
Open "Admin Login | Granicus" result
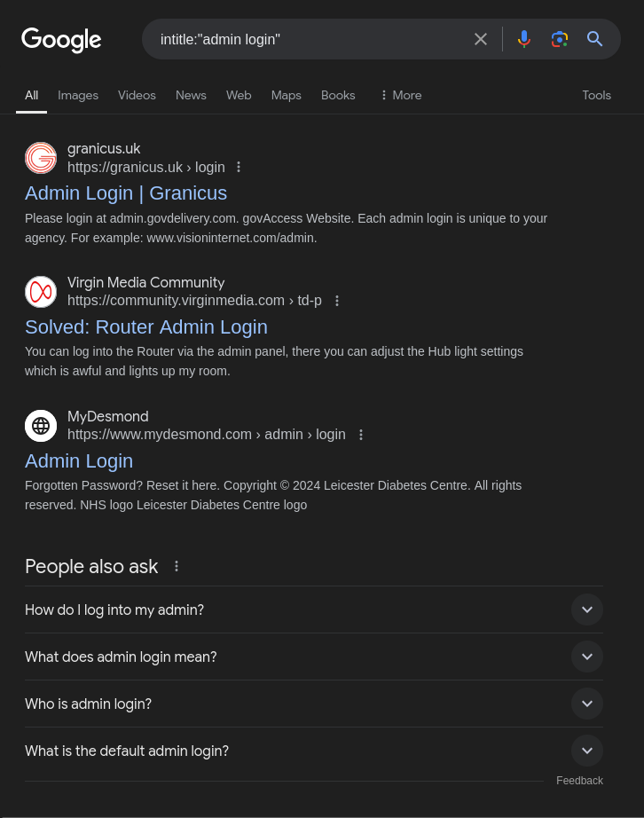126,193
